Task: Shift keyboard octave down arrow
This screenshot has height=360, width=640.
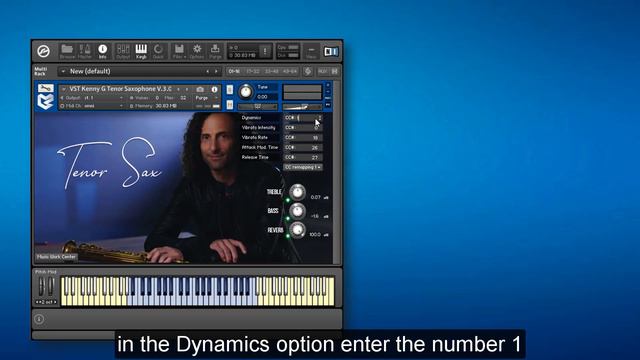Action: (37, 302)
